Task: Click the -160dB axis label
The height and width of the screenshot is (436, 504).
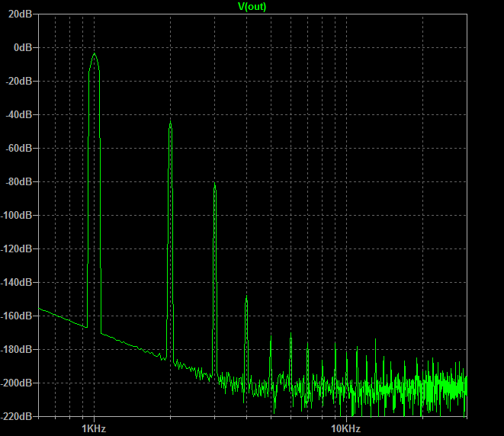Action: click(16, 316)
